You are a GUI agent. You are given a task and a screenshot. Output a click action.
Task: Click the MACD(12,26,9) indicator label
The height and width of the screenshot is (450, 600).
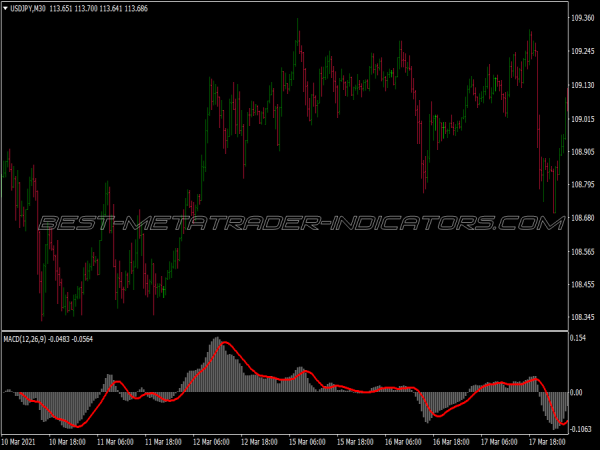[25, 339]
